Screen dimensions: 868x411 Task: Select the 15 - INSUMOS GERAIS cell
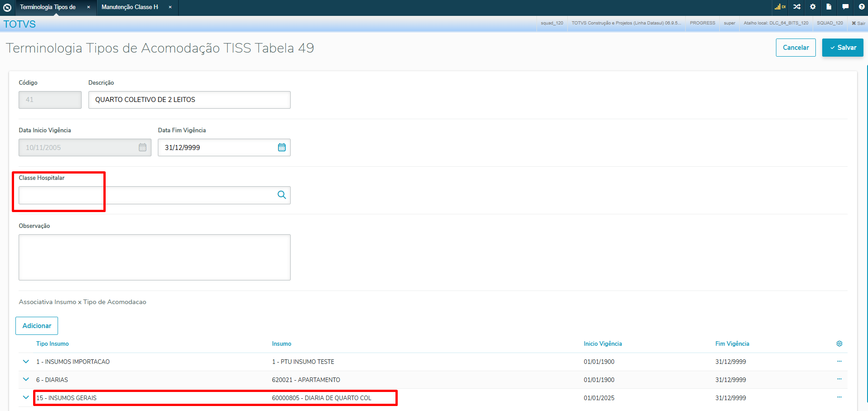pyautogui.click(x=66, y=398)
